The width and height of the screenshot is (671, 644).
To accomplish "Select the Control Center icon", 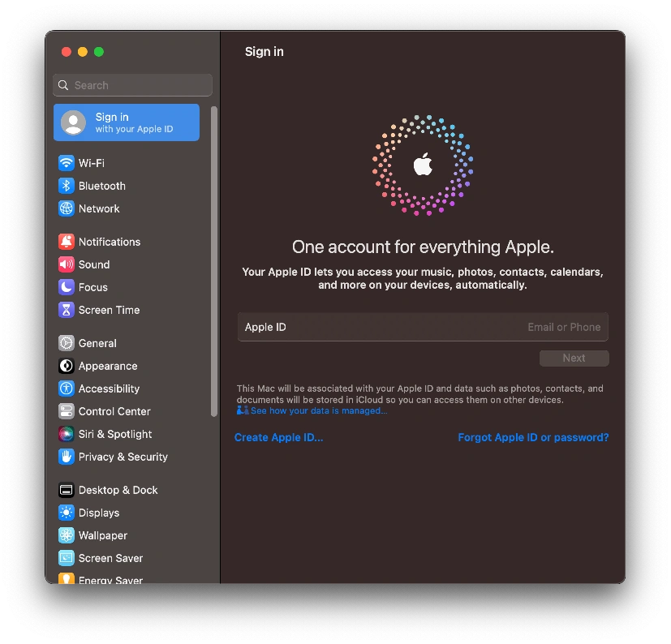I will pos(66,411).
